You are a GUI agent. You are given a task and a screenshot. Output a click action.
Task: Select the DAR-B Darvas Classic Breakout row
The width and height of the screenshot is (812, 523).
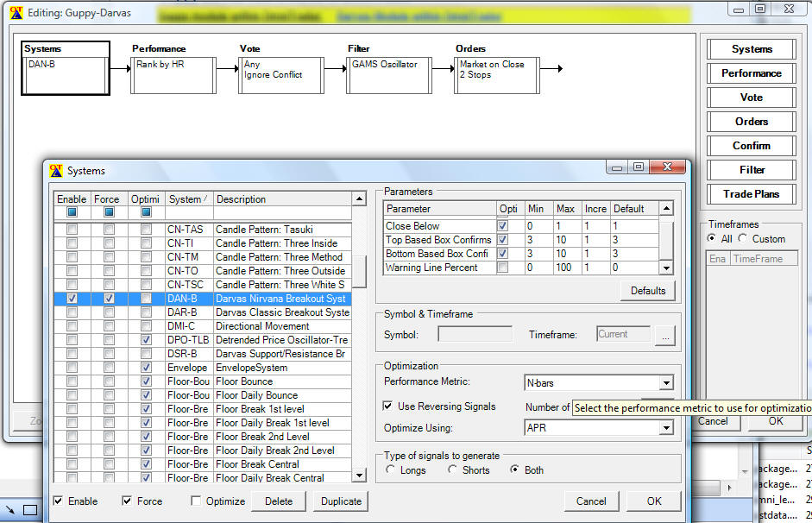(203, 312)
